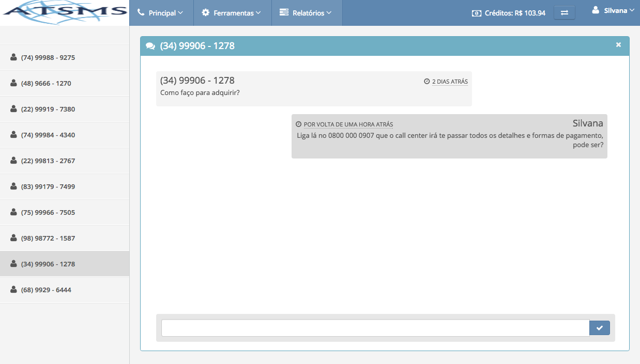Click the money icon next to Créditos

pos(476,13)
